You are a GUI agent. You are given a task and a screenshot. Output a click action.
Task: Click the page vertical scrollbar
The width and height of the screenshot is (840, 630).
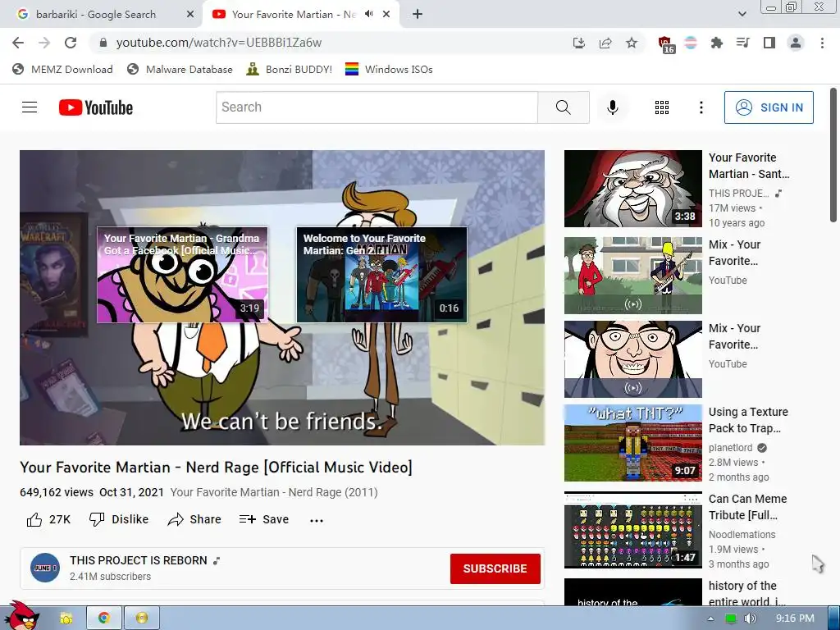pos(833,155)
